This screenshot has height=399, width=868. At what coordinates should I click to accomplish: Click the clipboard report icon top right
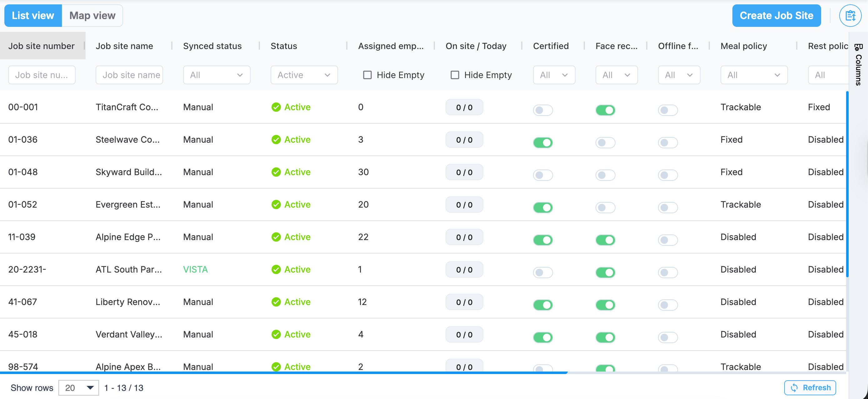(x=850, y=16)
